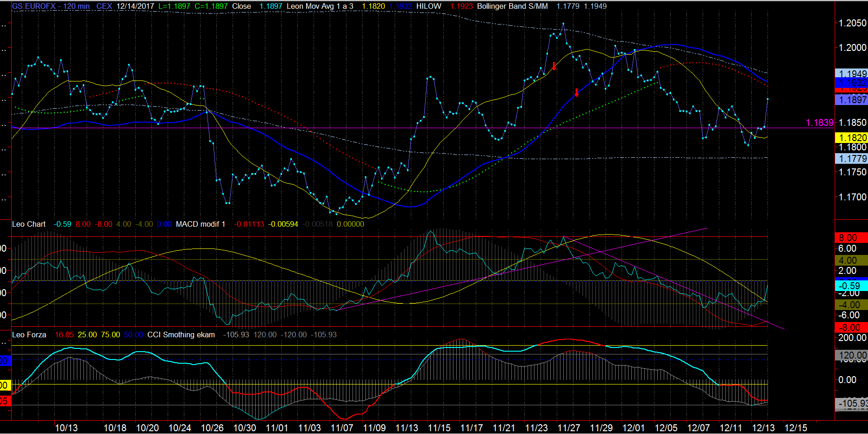Click the 11/17 date on the time axis
The image size is (868, 434).
472,428
